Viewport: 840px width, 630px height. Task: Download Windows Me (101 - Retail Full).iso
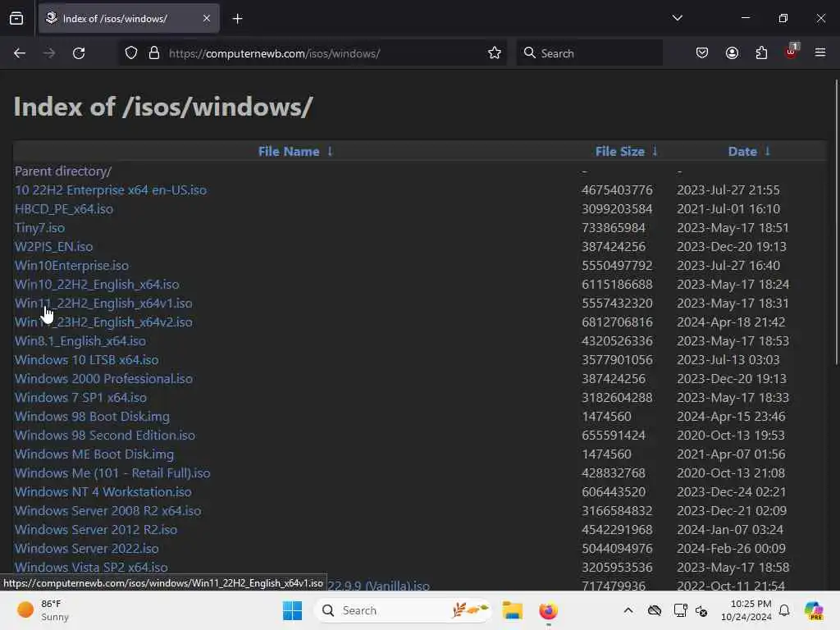coord(112,473)
